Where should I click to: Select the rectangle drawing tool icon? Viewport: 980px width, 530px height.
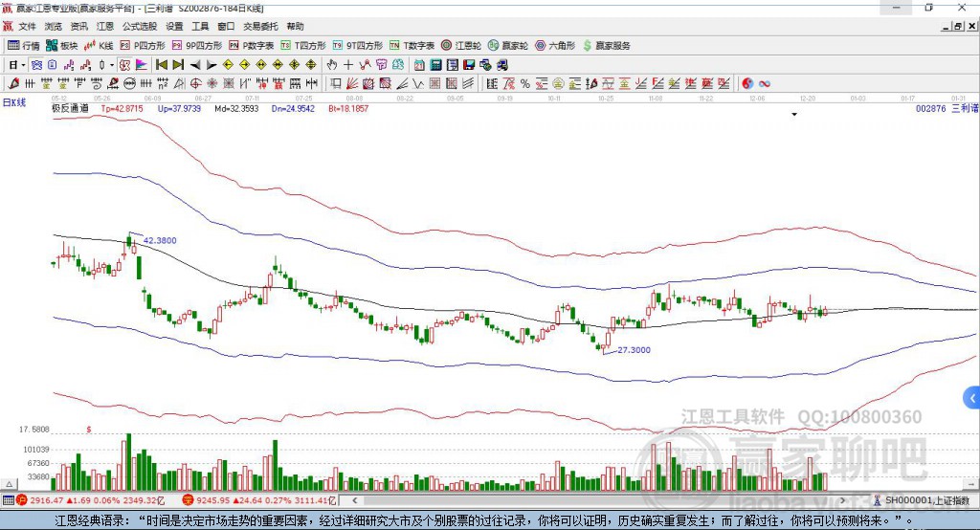[336, 84]
